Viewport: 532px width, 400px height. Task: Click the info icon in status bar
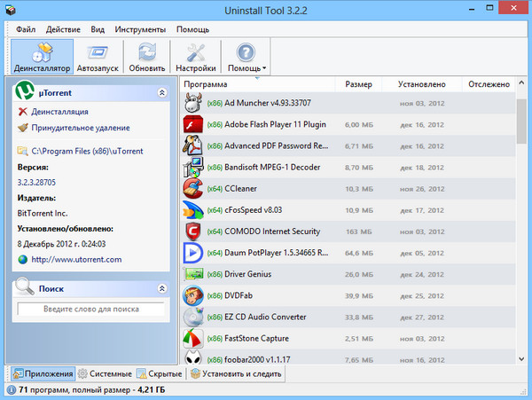pyautogui.click(x=12, y=390)
